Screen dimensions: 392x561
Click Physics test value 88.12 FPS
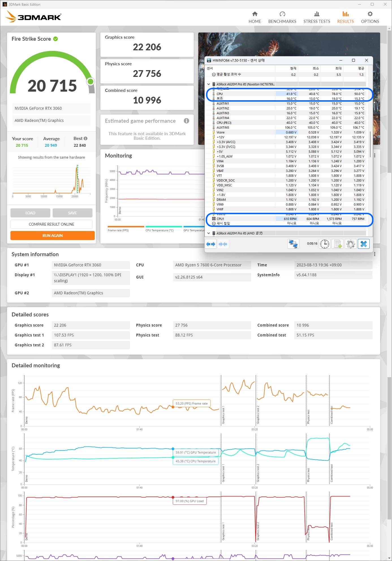(212, 335)
